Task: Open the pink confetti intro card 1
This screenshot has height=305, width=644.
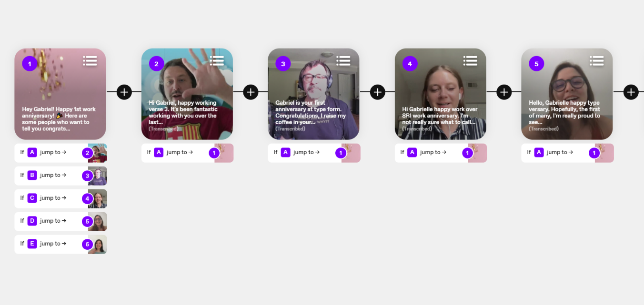Action: click(x=60, y=94)
